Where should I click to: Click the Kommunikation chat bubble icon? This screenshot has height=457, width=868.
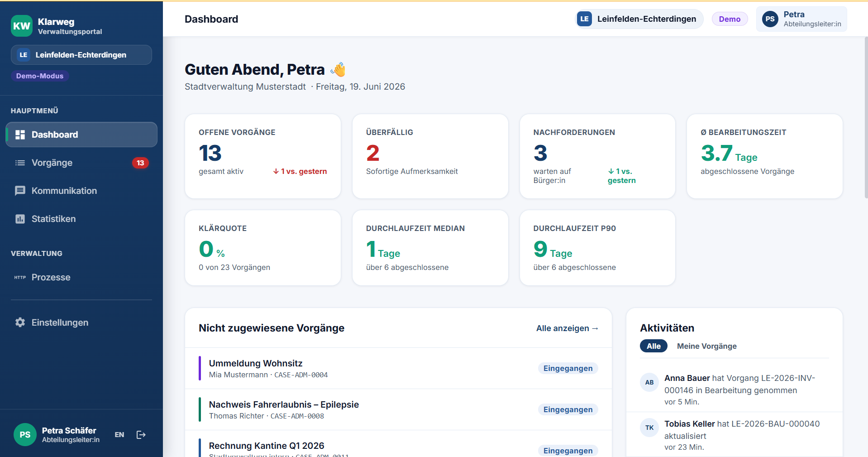click(20, 191)
